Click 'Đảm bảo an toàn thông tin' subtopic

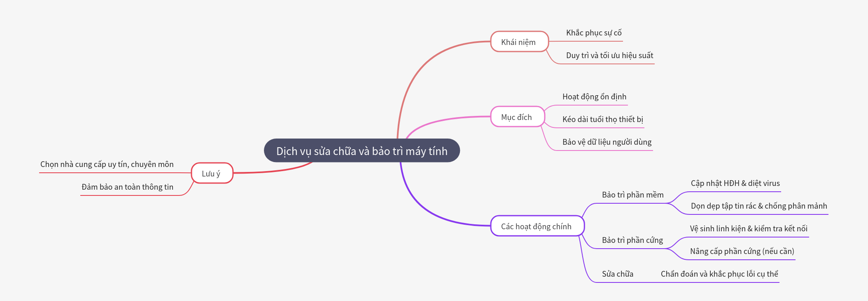127,187
